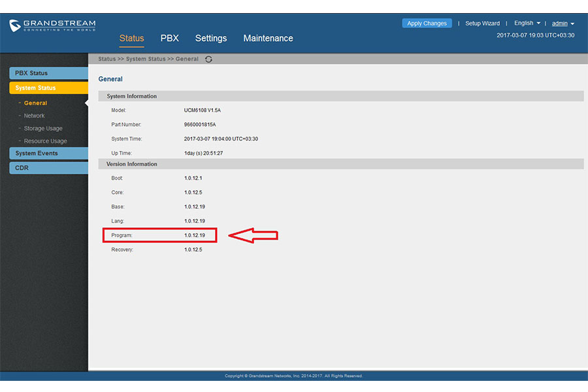Open the PBX tab
The image size is (588, 392).
pos(169,39)
